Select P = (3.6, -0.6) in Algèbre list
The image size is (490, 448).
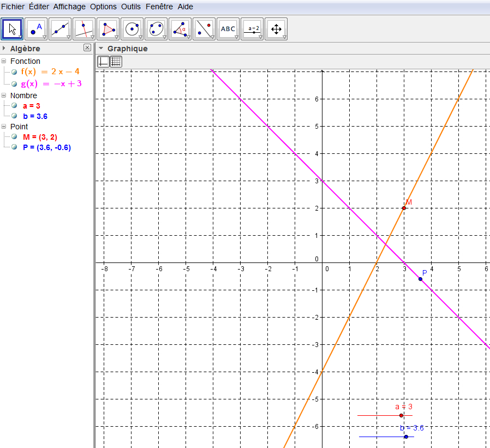pos(47,147)
